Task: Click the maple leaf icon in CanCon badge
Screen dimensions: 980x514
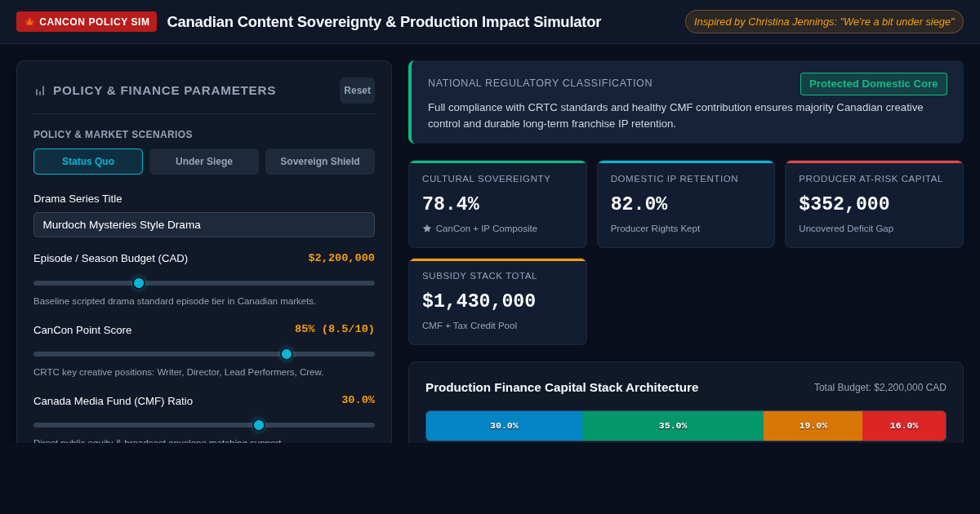Action: point(29,22)
